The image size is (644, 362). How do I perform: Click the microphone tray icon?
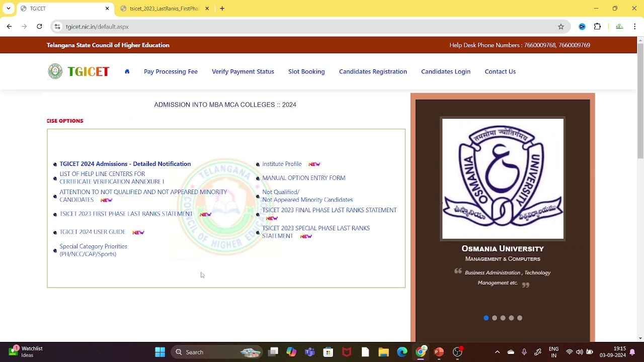point(524,352)
